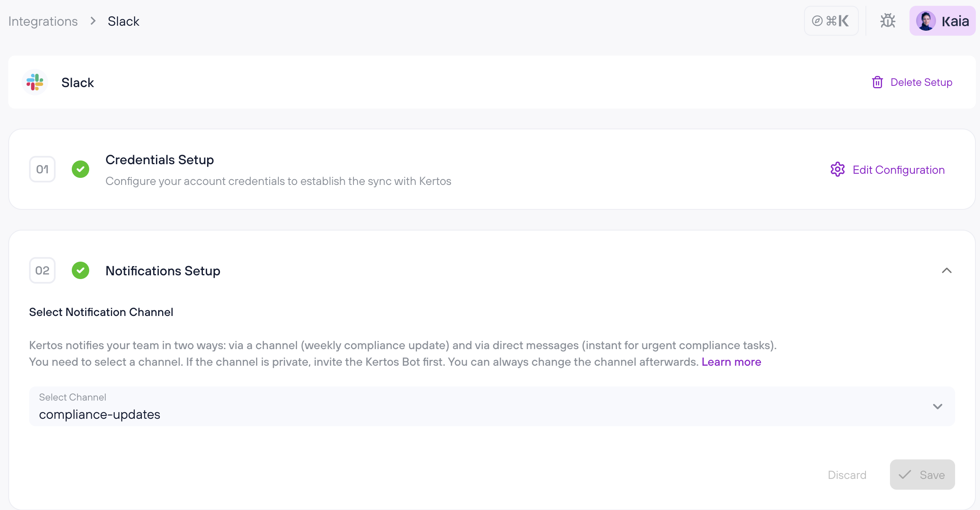Click the green checkmark on Notifications Setup
Image resolution: width=980 pixels, height=510 pixels.
coord(80,270)
